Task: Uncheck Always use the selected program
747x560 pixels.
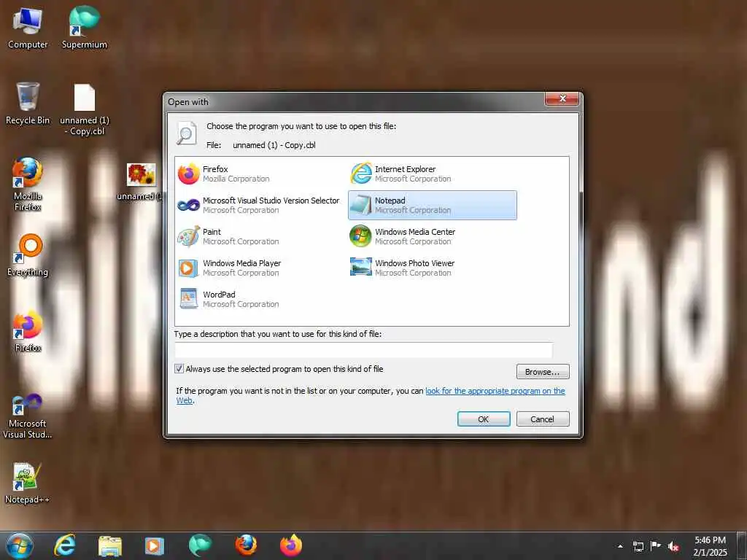Action: coord(179,368)
